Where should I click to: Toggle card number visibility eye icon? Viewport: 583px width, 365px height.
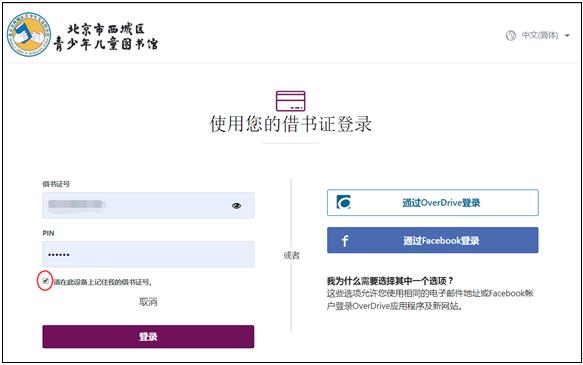pyautogui.click(x=236, y=206)
